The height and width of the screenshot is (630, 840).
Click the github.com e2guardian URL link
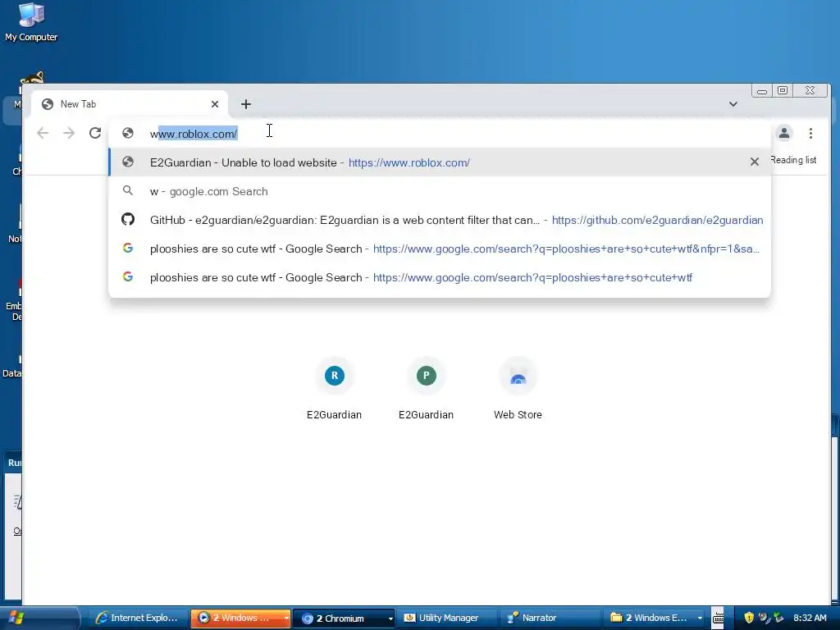657,220
